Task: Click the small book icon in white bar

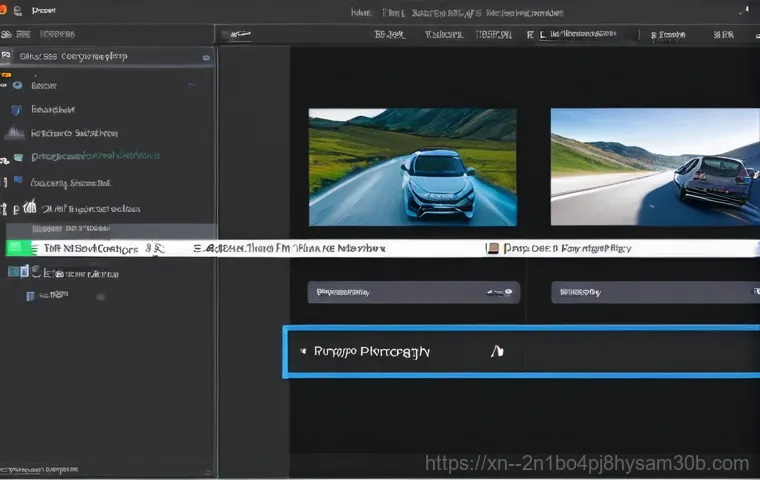Action: pyautogui.click(x=491, y=248)
